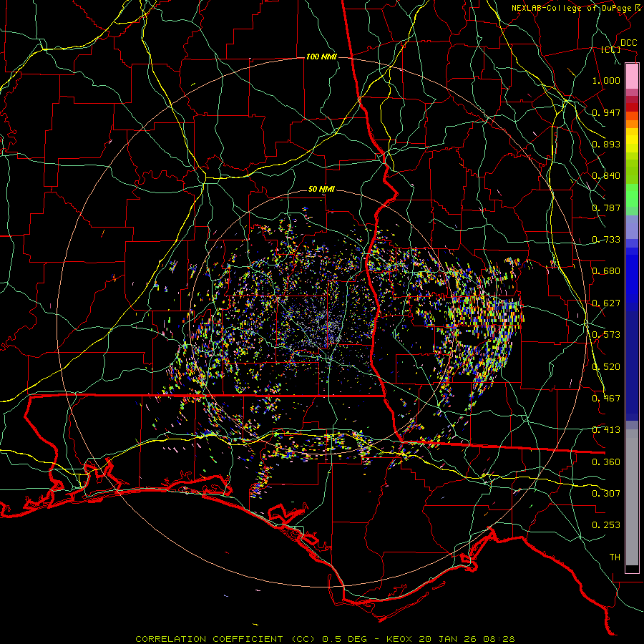Select the gray segment of the color bar
Viewport: 644px width, 644px height.
point(632,497)
